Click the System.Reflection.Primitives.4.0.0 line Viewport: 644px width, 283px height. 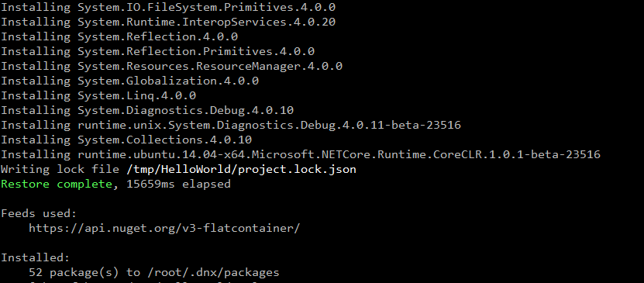click(158, 51)
